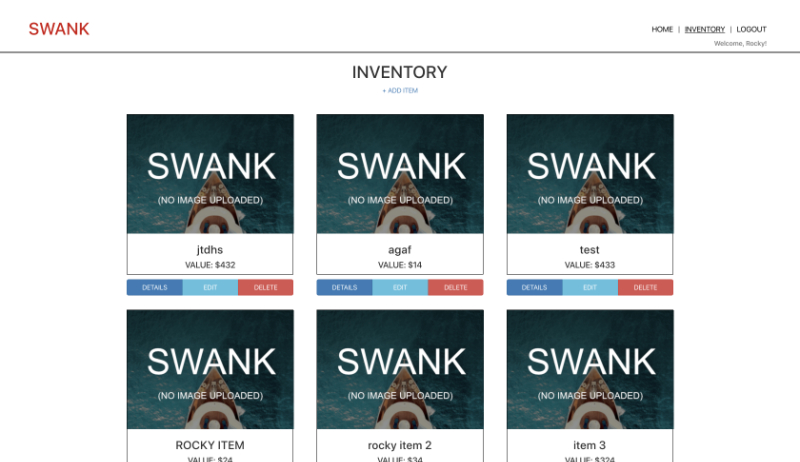Delete the jtdhs item
This screenshot has height=462, width=800.
[265, 288]
